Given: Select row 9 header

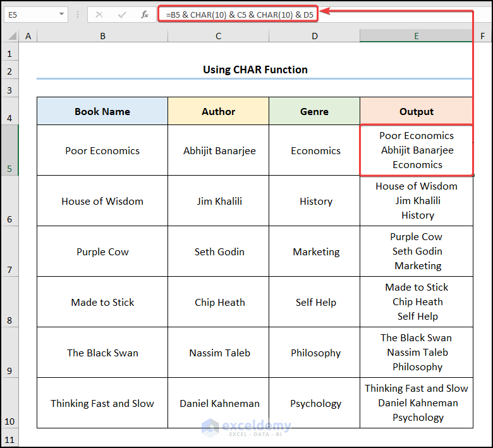Looking at the screenshot, I should click(x=9, y=353).
